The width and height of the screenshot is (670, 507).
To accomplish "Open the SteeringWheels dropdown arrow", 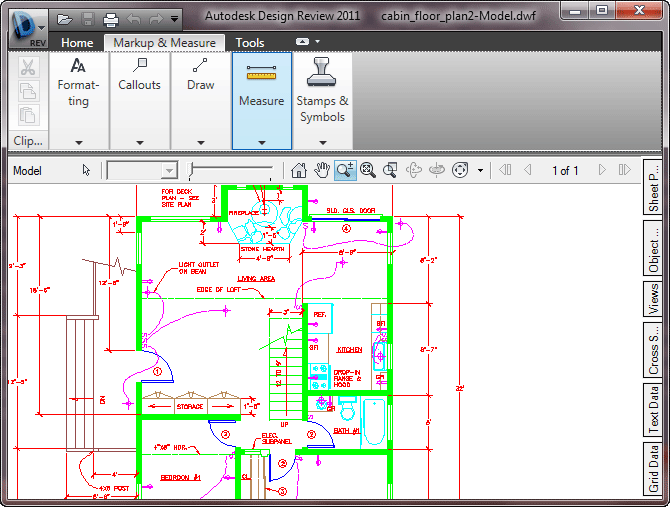I will click(x=480, y=170).
